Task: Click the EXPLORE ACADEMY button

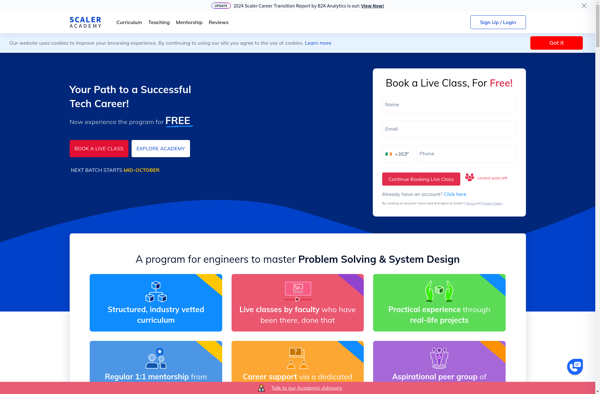Action: [161, 148]
